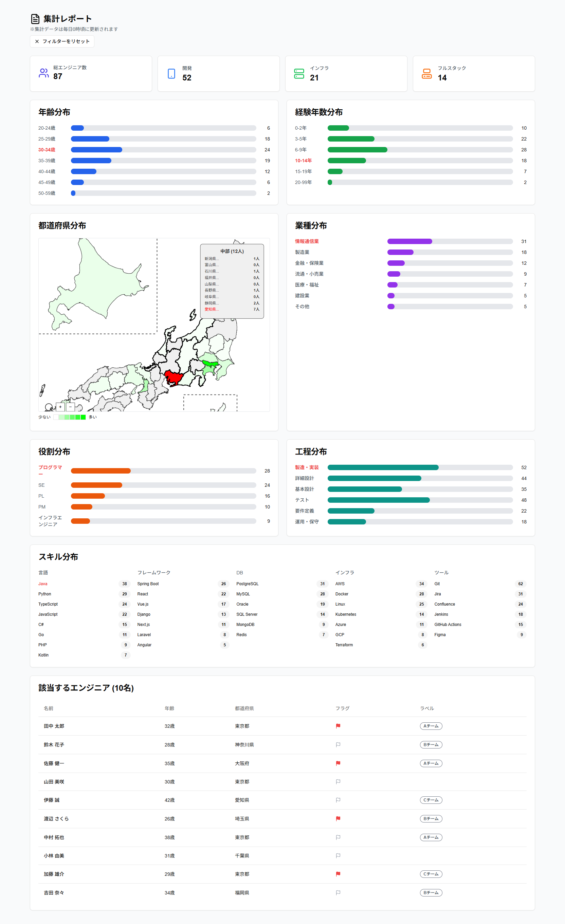Click the server icon on インフラ card
The image size is (565, 924).
(299, 74)
